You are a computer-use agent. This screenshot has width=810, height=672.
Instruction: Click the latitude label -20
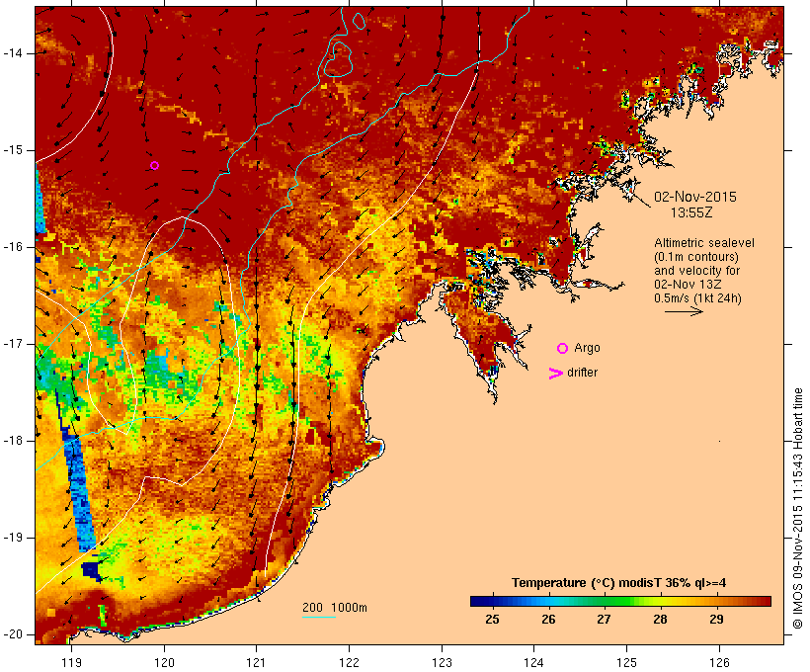[x=12, y=634]
